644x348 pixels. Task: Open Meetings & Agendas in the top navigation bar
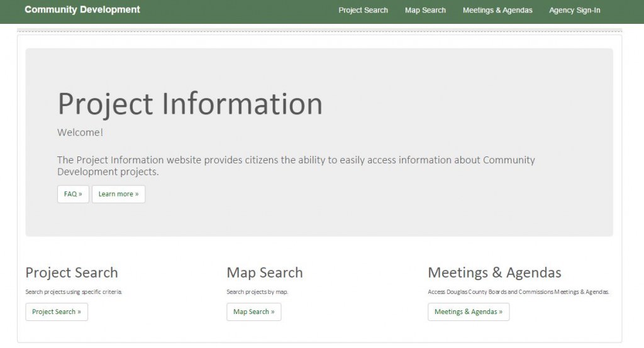pyautogui.click(x=497, y=10)
